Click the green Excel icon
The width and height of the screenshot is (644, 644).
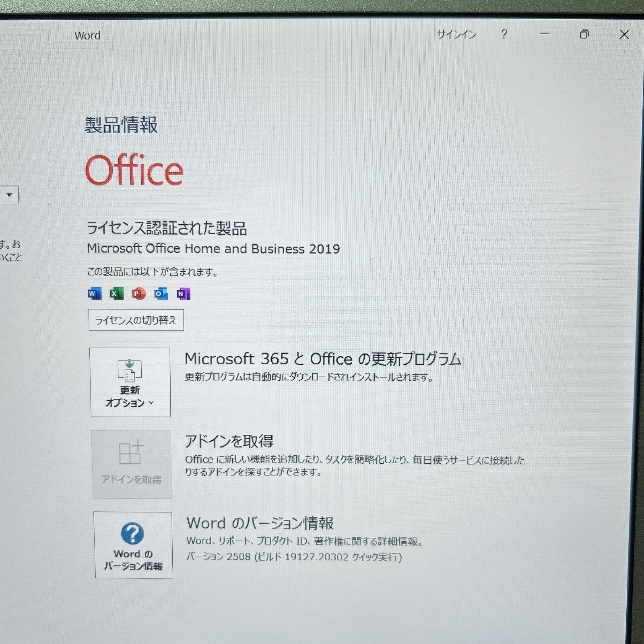pos(117,294)
